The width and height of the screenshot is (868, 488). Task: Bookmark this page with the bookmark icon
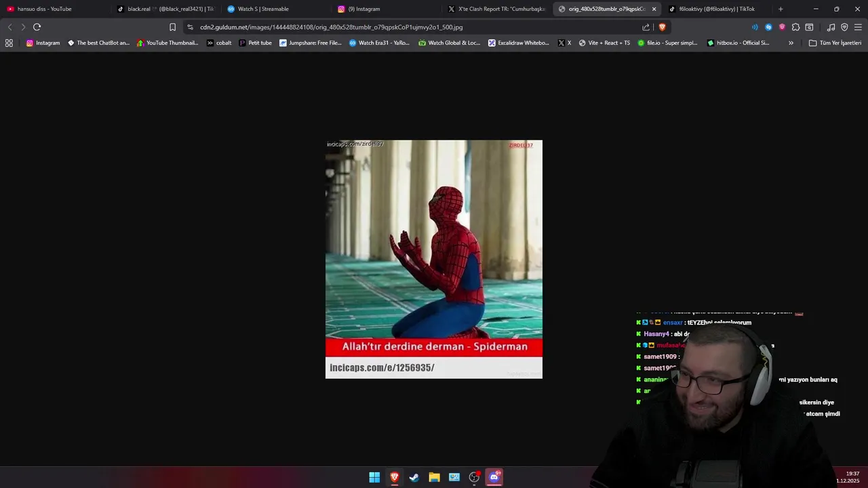(172, 27)
